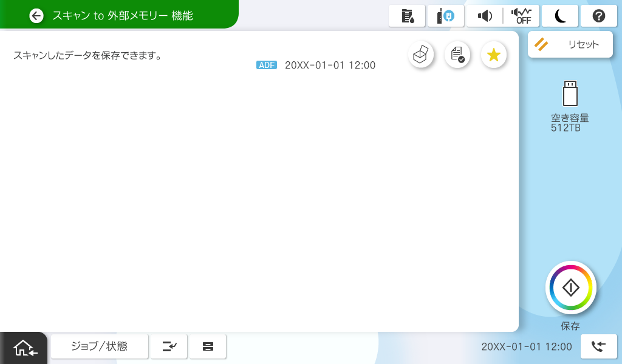Select the USB memory device icon
Viewport: 622px width, 364px height.
tap(570, 93)
